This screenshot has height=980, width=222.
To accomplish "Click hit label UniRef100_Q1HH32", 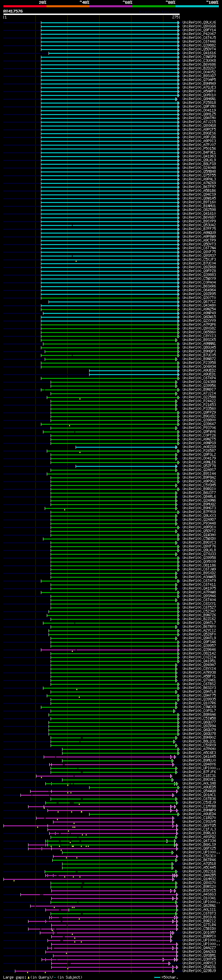I will click(x=199, y=879).
